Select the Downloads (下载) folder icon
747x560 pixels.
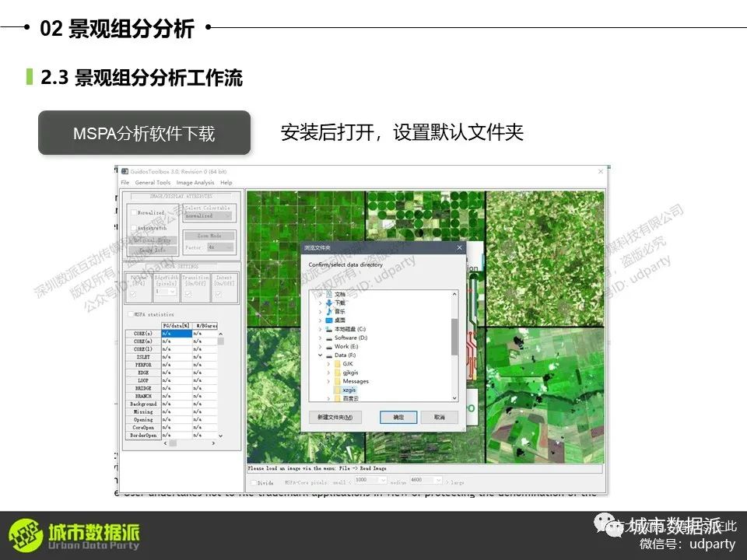(329, 303)
